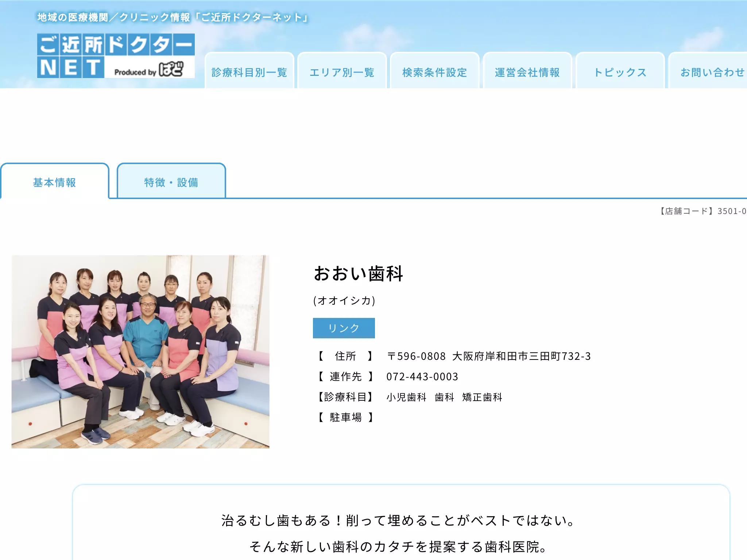
Task: Click the 連作先 label
Action: tap(346, 377)
